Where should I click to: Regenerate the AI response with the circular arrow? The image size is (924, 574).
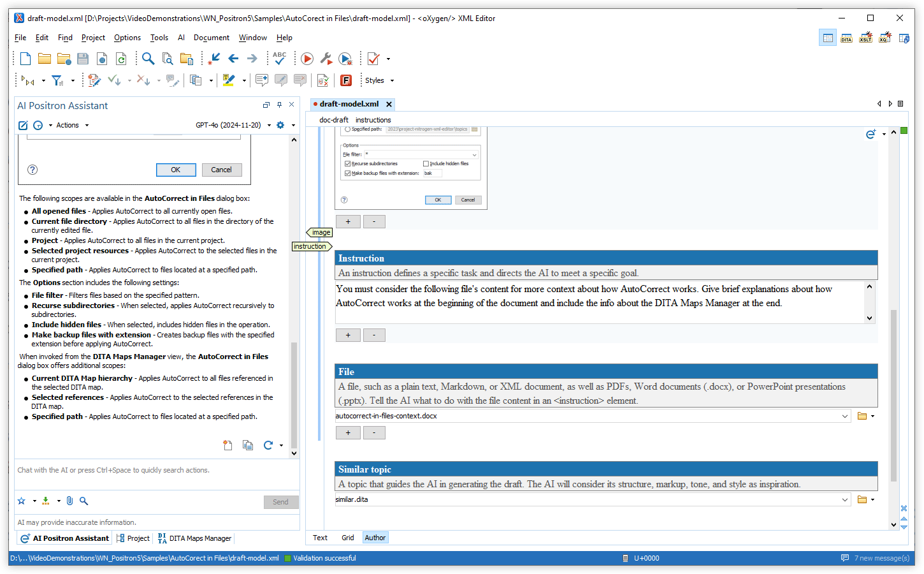pyautogui.click(x=268, y=445)
